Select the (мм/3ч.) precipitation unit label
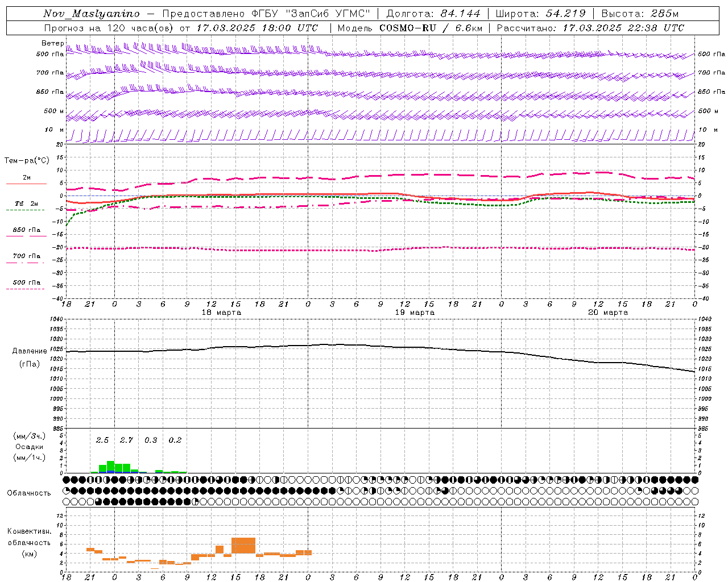 (29, 436)
